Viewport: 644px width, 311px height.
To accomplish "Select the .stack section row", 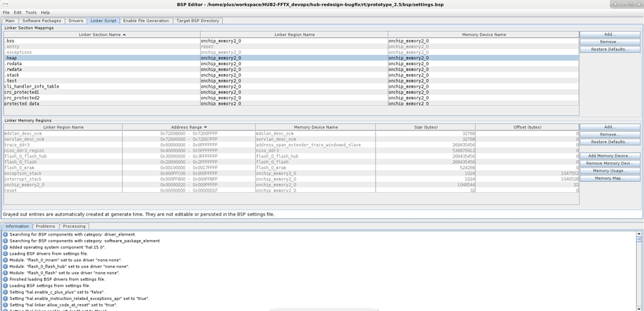I will point(291,75).
